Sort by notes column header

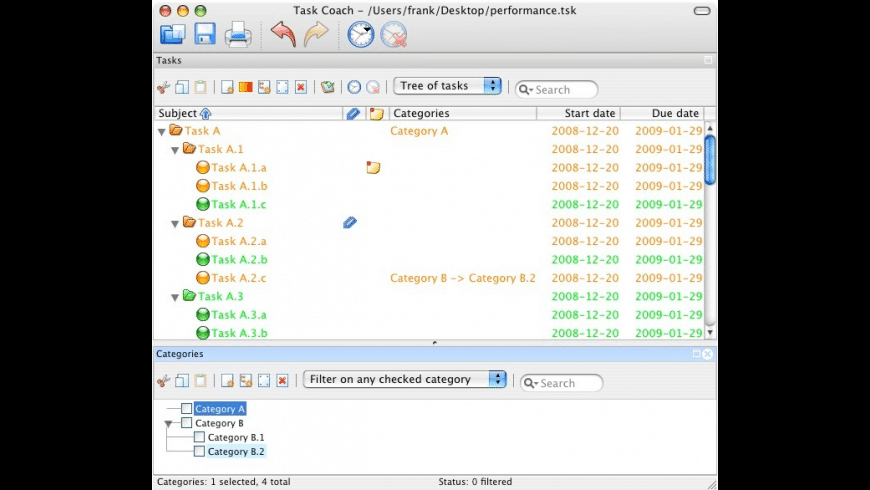pyautogui.click(x=377, y=113)
